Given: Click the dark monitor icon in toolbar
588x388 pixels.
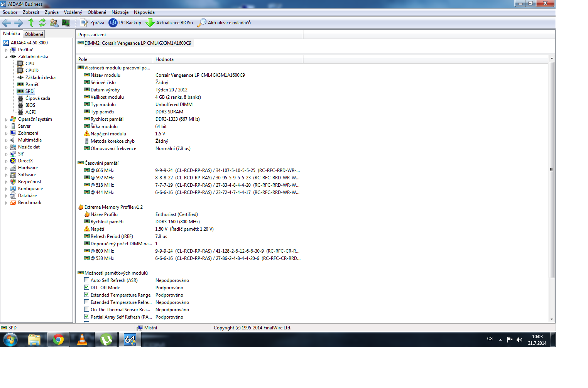Looking at the screenshot, I should (x=66, y=23).
